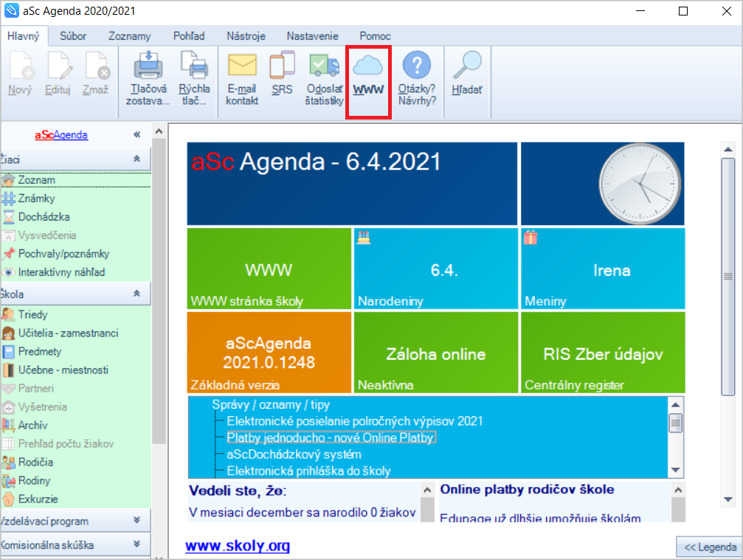Collapse sidebar with double chevron
The height and width of the screenshot is (560, 743).
pos(136,134)
